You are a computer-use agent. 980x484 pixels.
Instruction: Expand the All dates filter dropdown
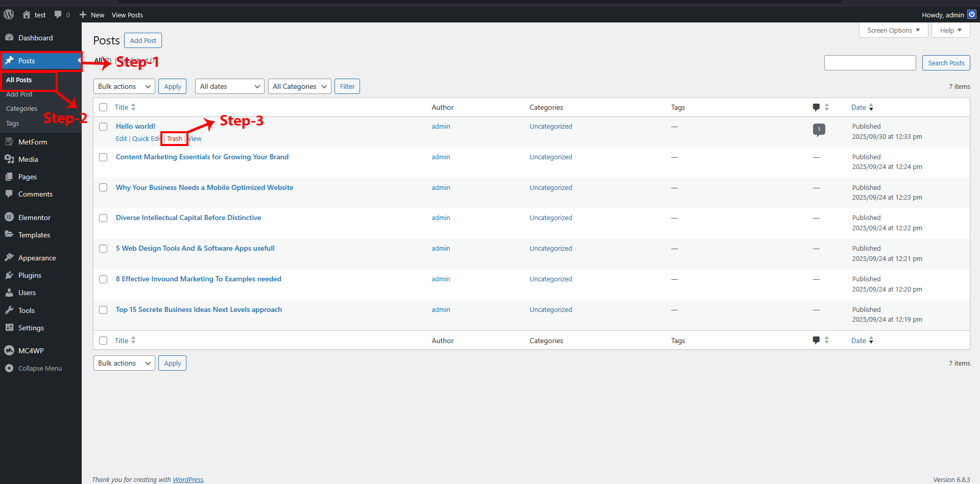(x=229, y=86)
